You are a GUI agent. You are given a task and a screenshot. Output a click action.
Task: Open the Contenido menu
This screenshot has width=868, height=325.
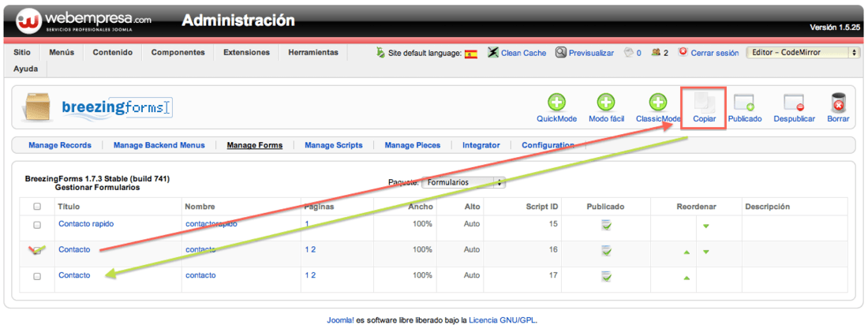pyautogui.click(x=112, y=53)
